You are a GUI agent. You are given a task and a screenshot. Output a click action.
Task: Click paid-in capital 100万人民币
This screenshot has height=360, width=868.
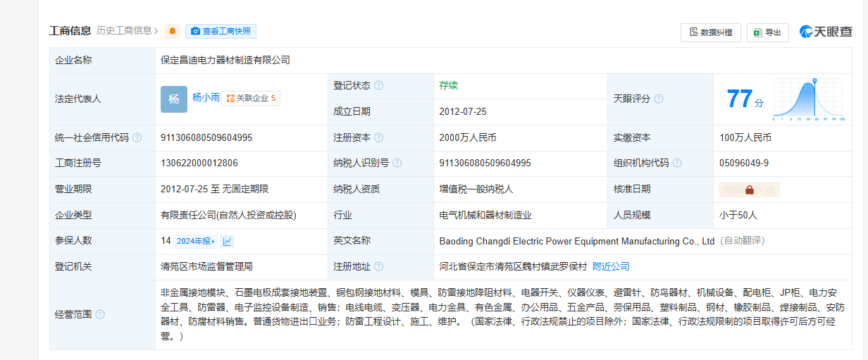745,138
